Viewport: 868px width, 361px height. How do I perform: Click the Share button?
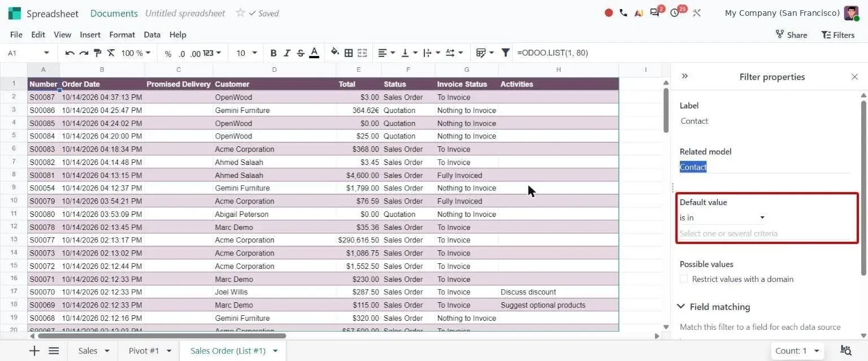[791, 34]
